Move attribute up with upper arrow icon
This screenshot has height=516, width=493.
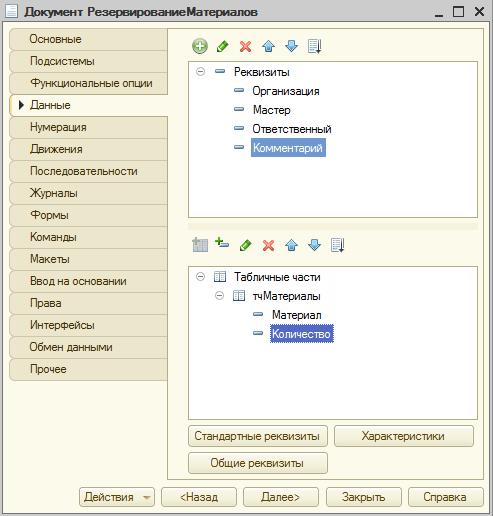[x=268, y=46]
